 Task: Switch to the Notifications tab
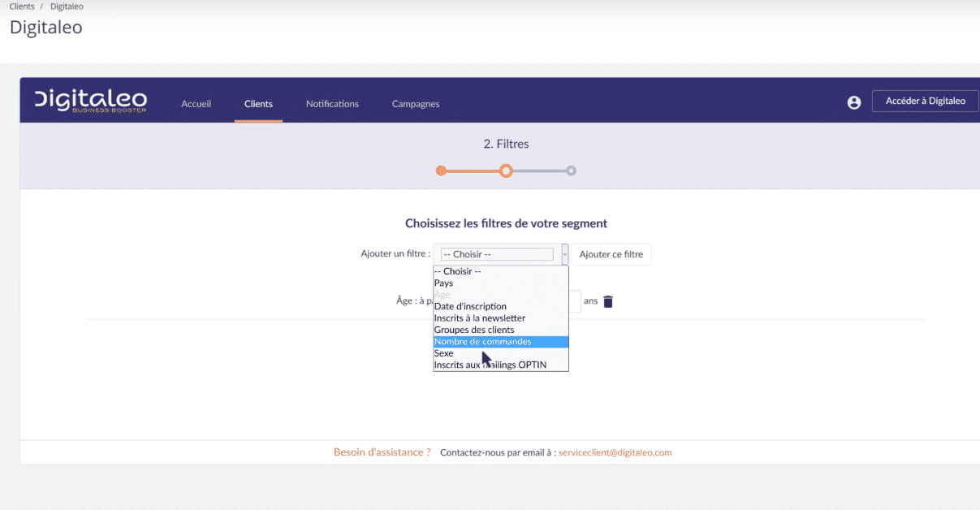[332, 104]
